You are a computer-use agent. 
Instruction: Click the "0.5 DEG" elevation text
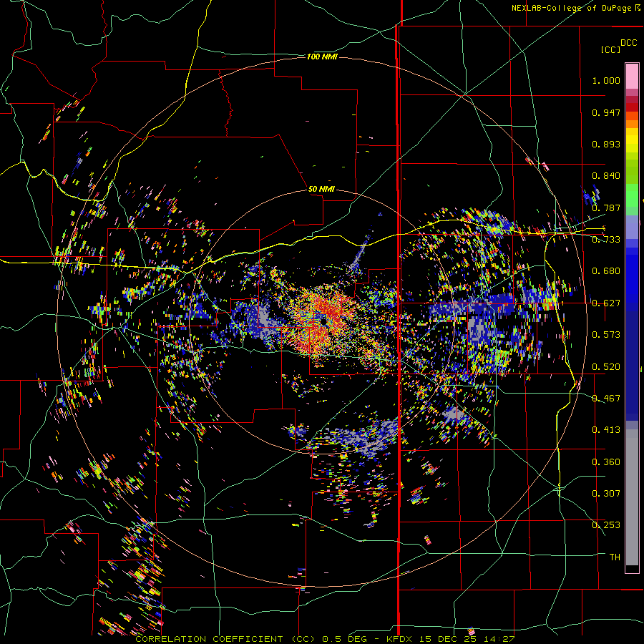(x=346, y=639)
